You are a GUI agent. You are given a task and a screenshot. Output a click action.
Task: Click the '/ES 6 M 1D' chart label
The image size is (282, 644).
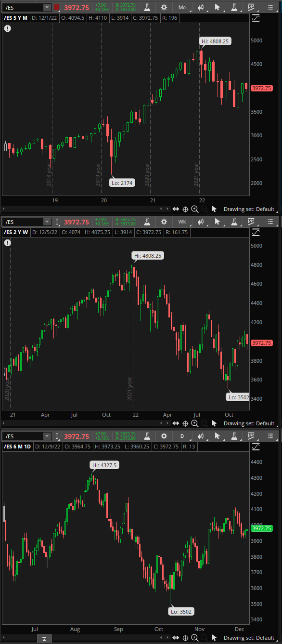(x=17, y=447)
